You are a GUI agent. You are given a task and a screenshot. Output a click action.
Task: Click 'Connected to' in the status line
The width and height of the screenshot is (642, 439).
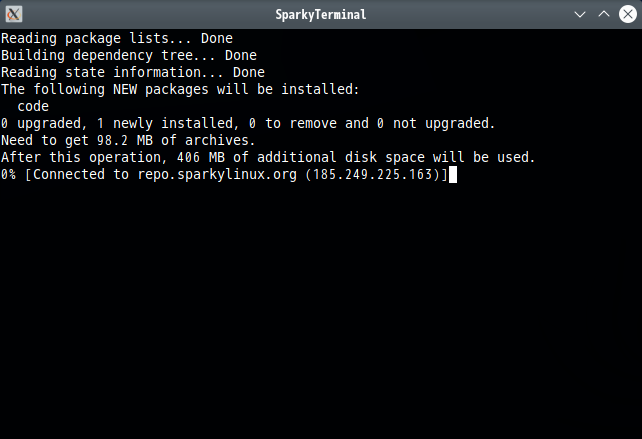(x=81, y=174)
